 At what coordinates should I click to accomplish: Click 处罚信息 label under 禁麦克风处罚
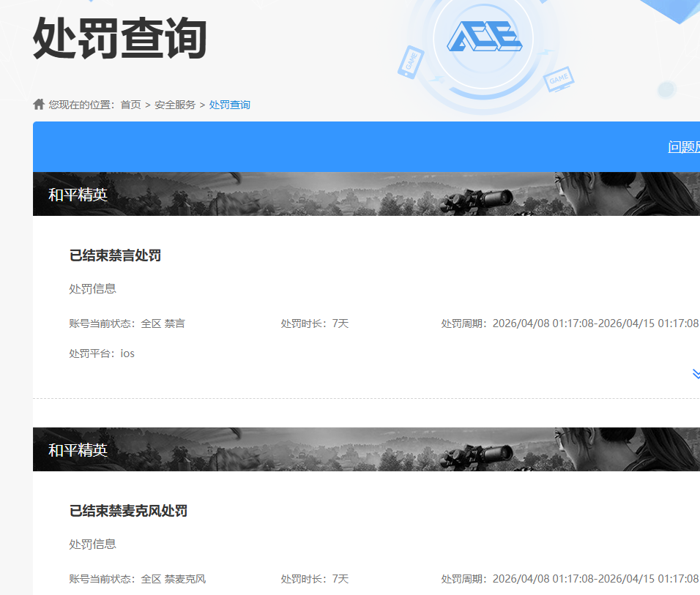click(92, 544)
